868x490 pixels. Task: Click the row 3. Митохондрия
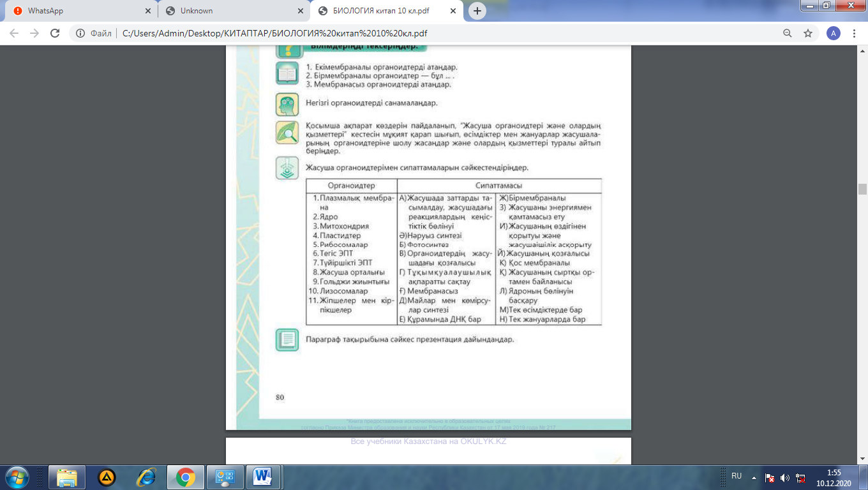tap(340, 226)
